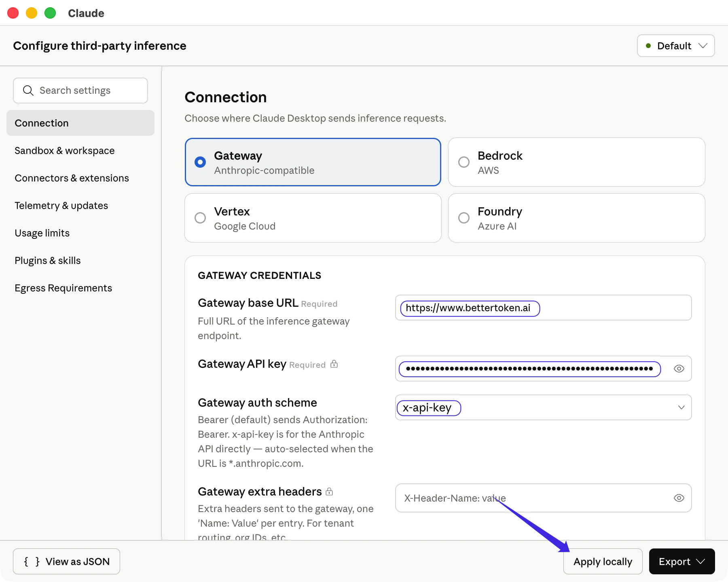
Task: Expand the Export button chevron menu
Action: point(701,561)
